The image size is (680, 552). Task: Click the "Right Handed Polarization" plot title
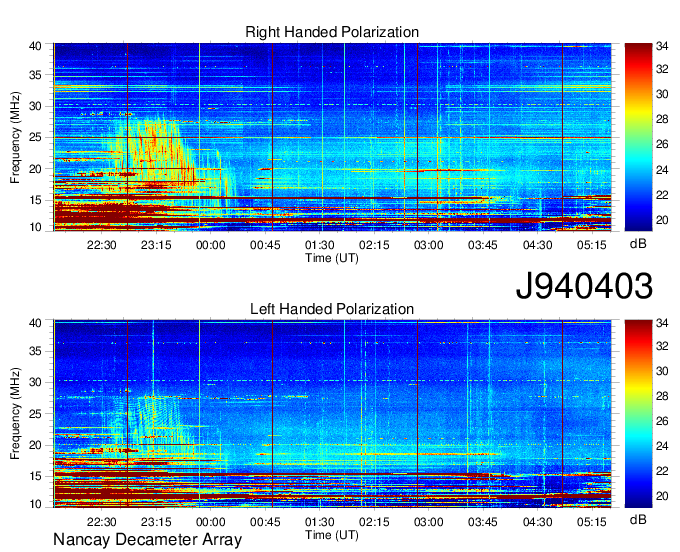pos(332,32)
